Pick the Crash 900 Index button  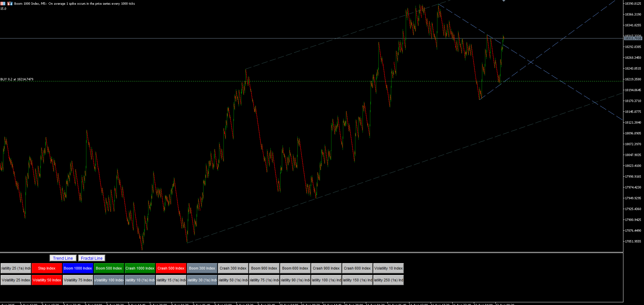coord(326,268)
